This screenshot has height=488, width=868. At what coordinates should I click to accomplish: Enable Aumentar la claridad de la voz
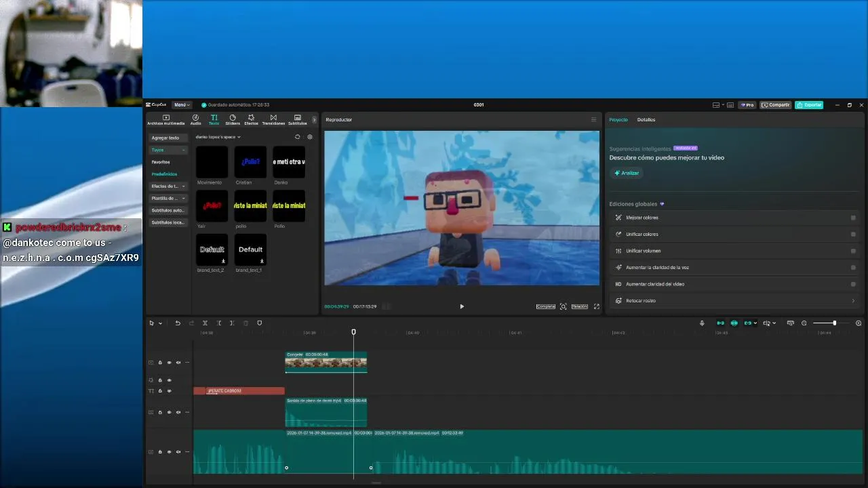(x=853, y=268)
